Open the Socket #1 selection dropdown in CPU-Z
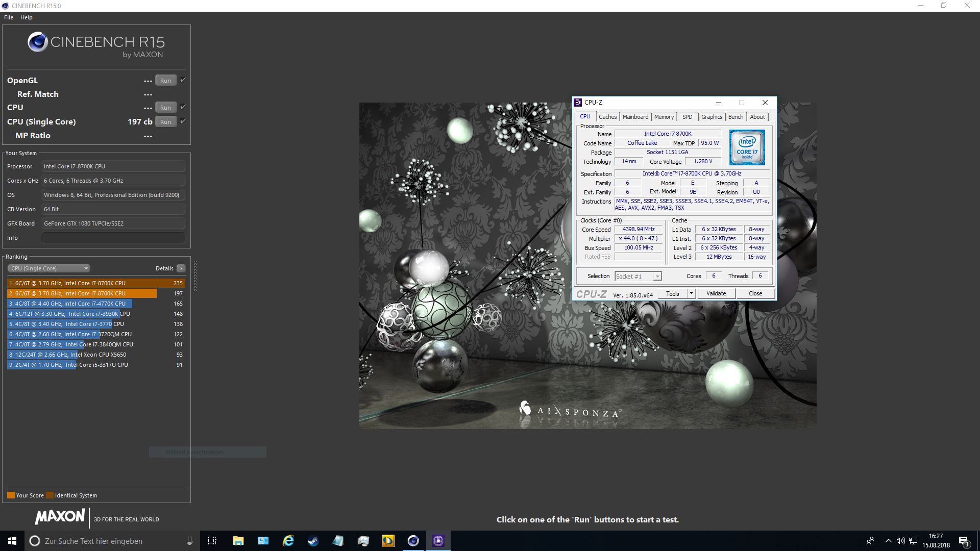 657,276
